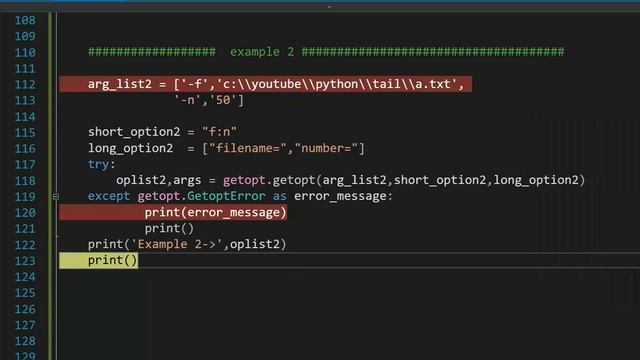Collapse the except block fold marker
The width and height of the screenshot is (640, 360).
(56, 197)
